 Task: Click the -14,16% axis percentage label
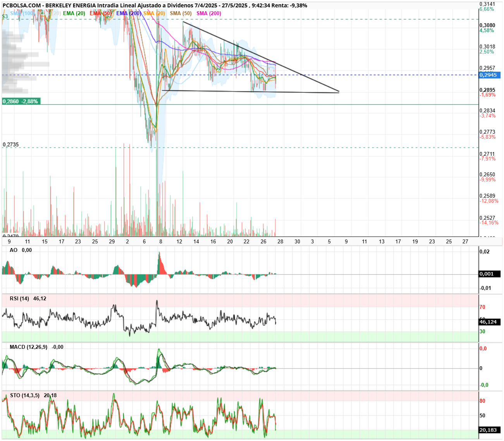pyautogui.click(x=489, y=222)
